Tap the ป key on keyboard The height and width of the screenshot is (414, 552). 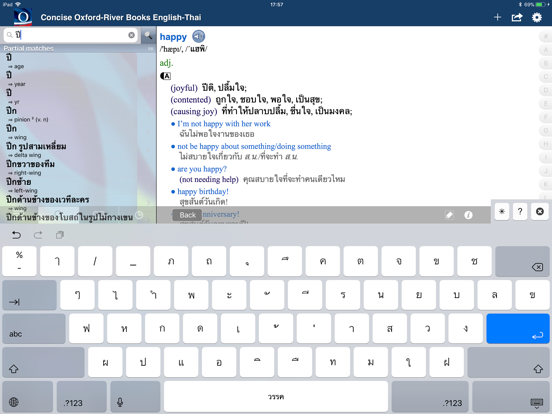(x=143, y=362)
